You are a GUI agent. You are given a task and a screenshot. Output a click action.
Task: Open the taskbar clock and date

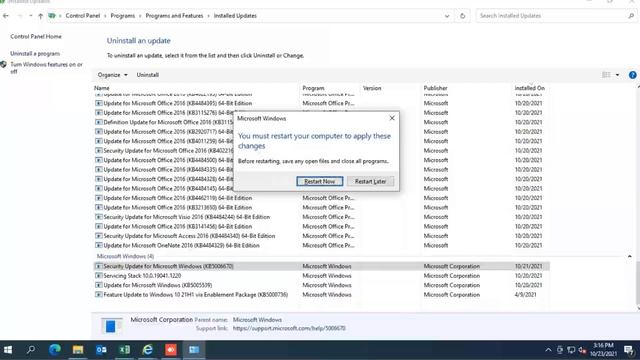pos(603,350)
